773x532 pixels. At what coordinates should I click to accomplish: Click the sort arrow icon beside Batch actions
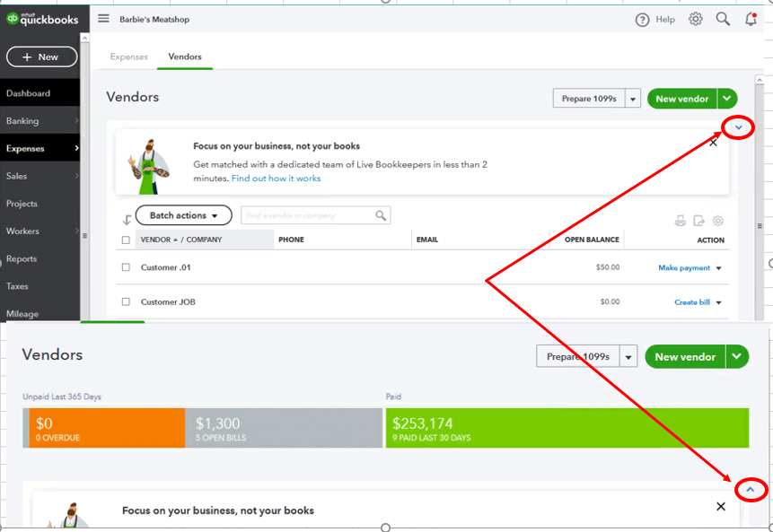click(x=127, y=220)
